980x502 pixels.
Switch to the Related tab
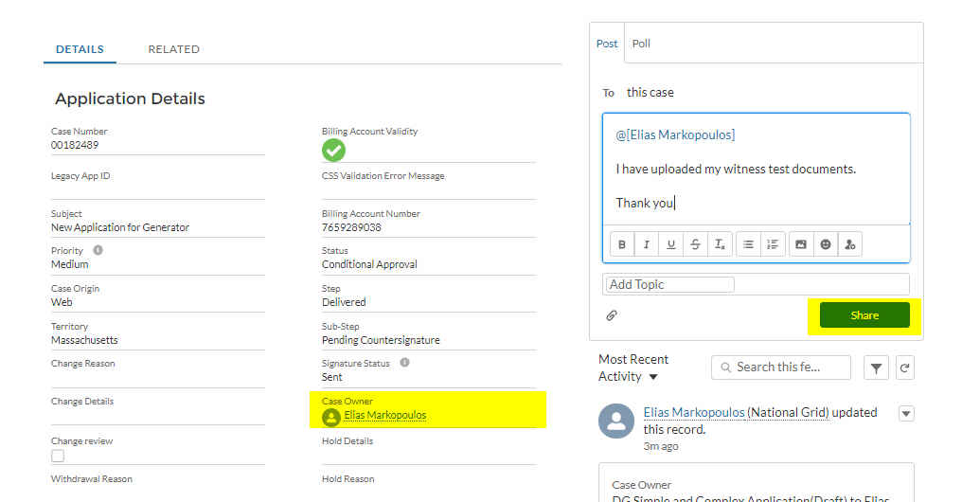coord(173,49)
